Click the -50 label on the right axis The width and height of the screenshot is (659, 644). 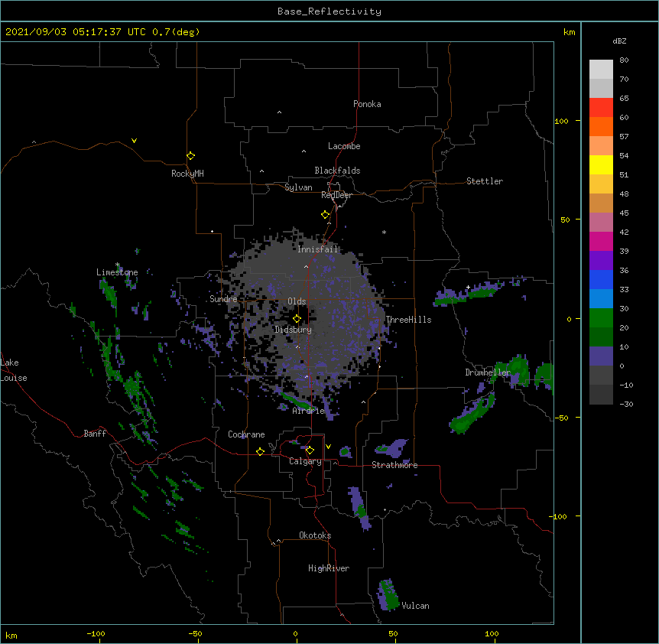click(561, 418)
